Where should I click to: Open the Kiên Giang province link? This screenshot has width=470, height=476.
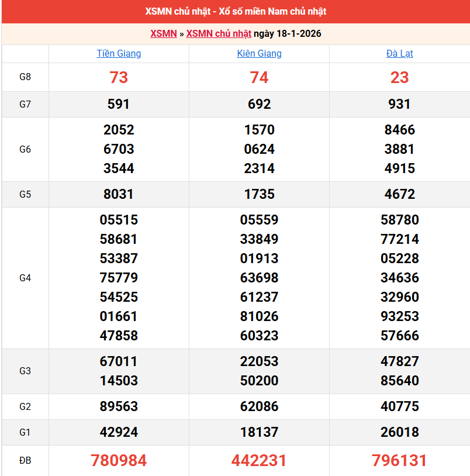pyautogui.click(x=259, y=54)
